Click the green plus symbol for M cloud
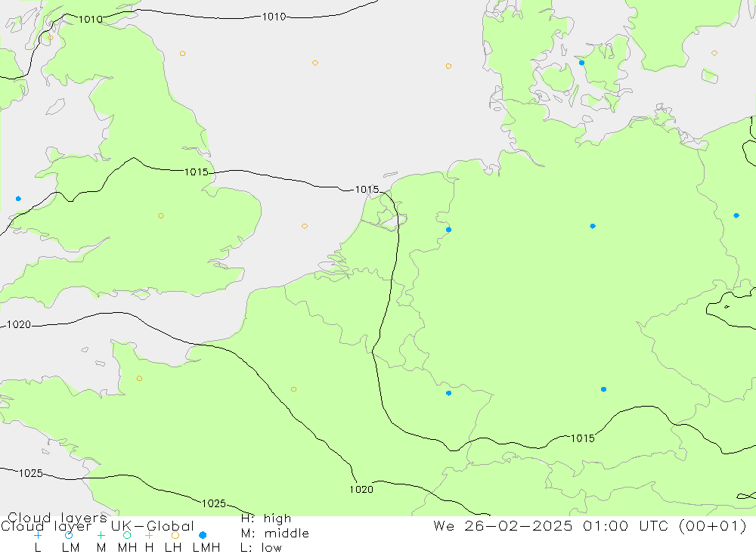756x554 pixels. [x=101, y=535]
